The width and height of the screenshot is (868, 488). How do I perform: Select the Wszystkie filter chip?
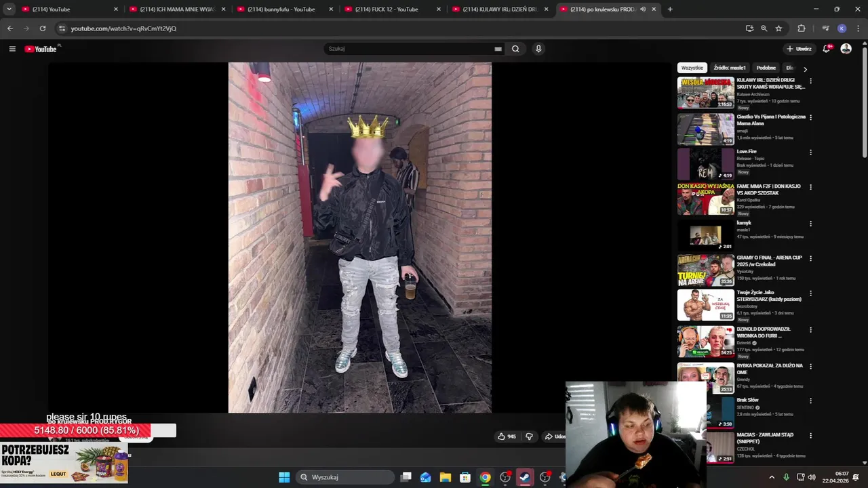click(692, 68)
